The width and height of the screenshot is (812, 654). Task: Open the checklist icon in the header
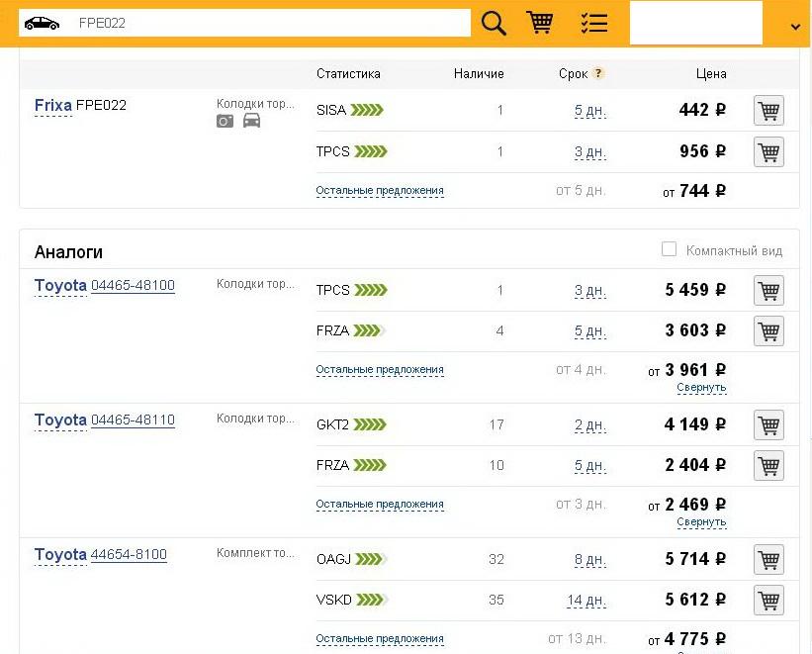tap(594, 24)
